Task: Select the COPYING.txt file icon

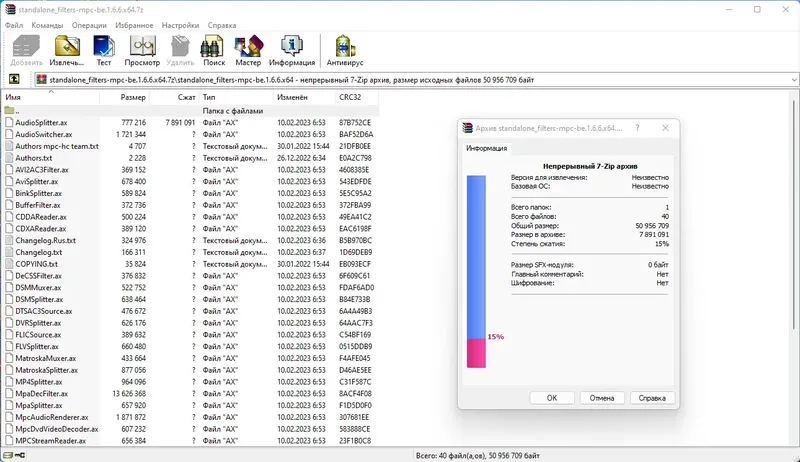Action: (9, 264)
